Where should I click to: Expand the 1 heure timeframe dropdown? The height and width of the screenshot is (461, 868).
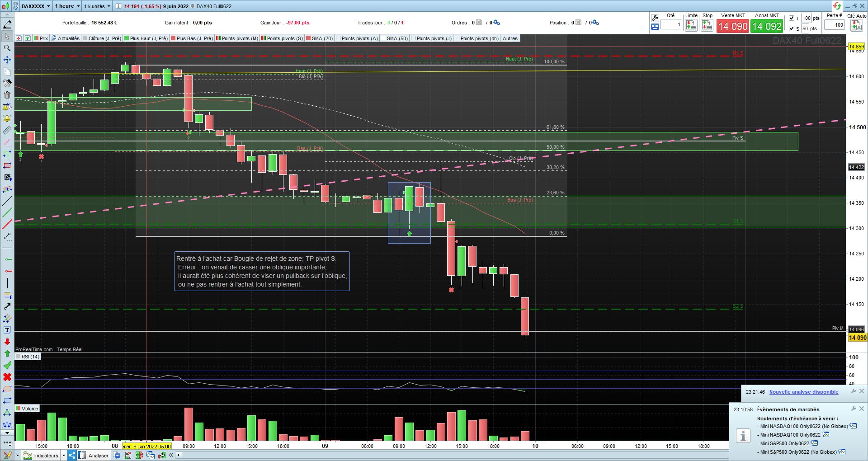[67, 6]
